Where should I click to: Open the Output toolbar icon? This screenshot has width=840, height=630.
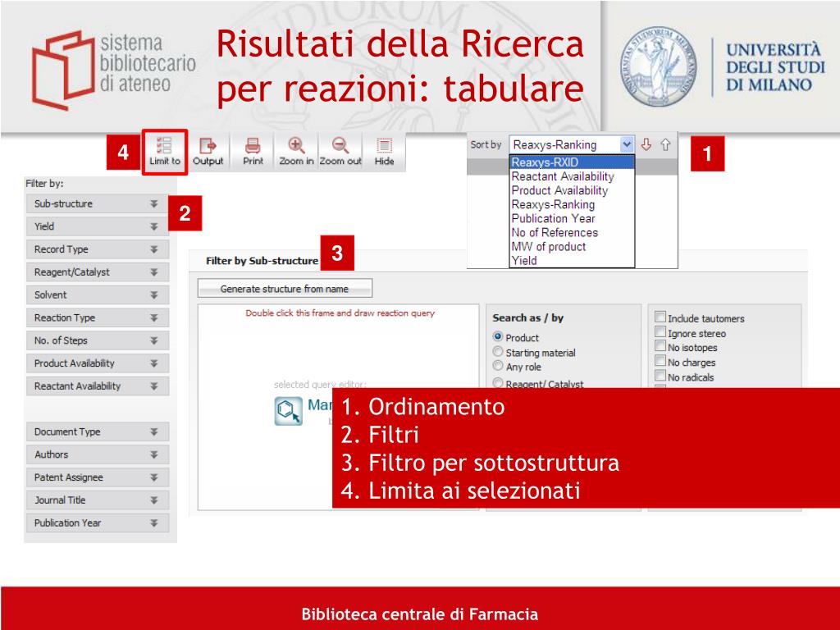208,152
